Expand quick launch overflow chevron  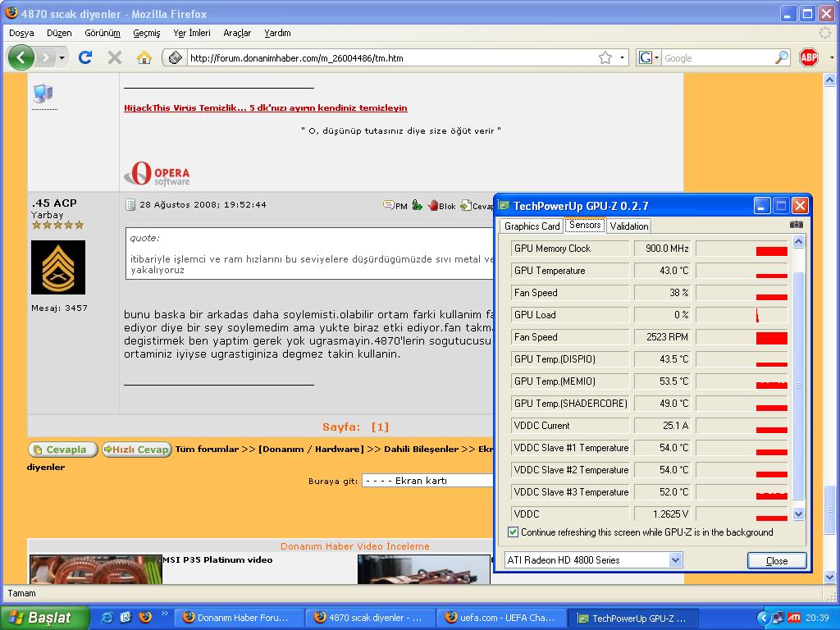(164, 614)
